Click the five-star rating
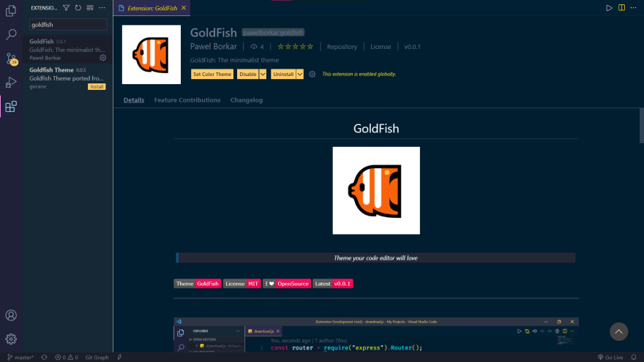The width and height of the screenshot is (644, 362). click(296, 47)
